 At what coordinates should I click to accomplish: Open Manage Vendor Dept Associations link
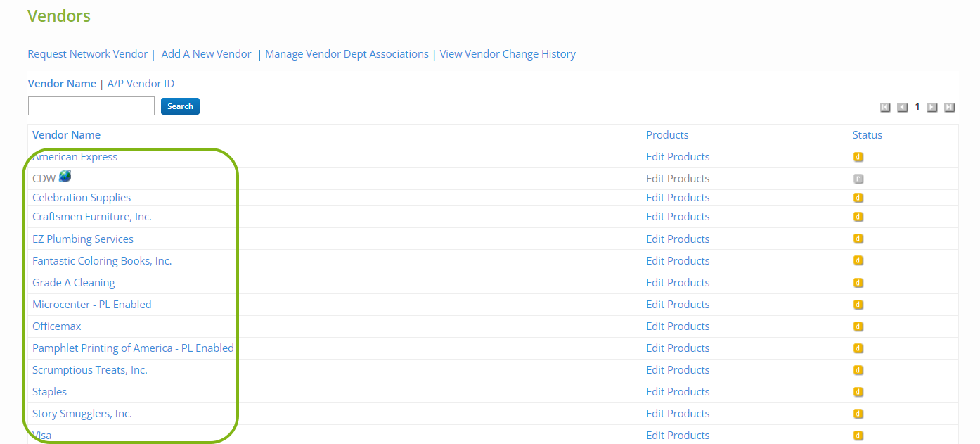click(347, 54)
